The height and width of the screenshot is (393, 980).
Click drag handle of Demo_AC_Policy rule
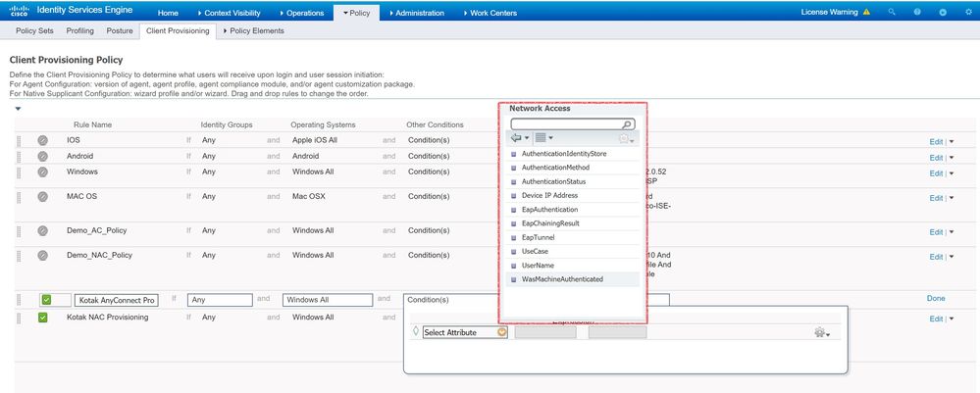coord(19,231)
